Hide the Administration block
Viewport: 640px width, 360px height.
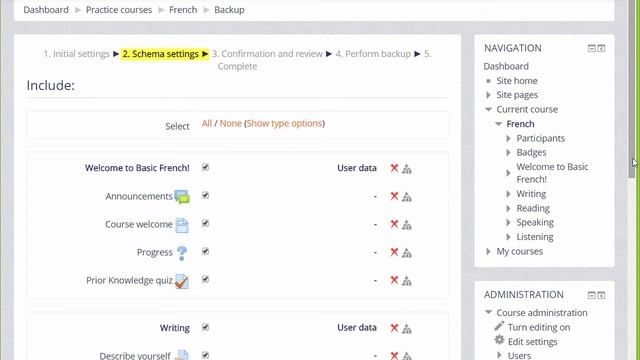pyautogui.click(x=591, y=295)
